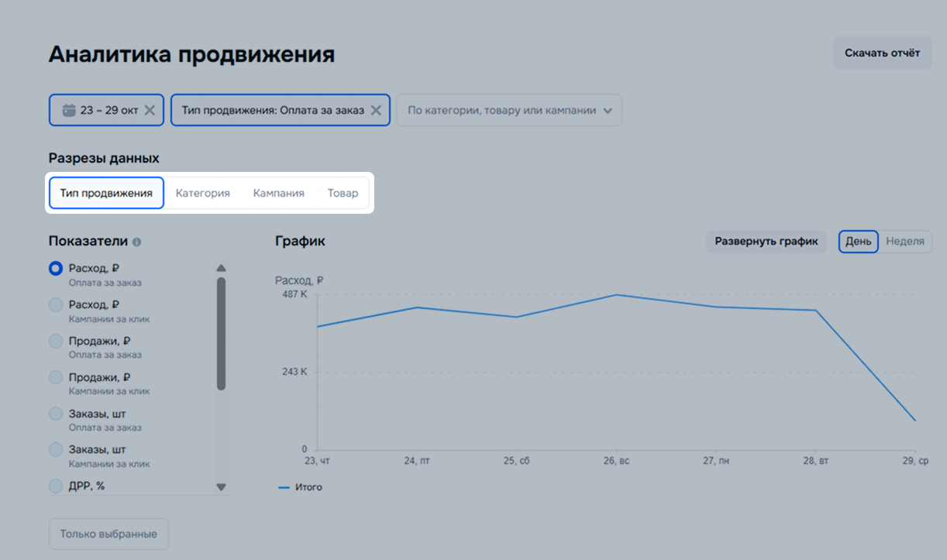Select Заказы шт Оплата за заказ radio
Viewport: 947px width, 560px height.
(56, 414)
